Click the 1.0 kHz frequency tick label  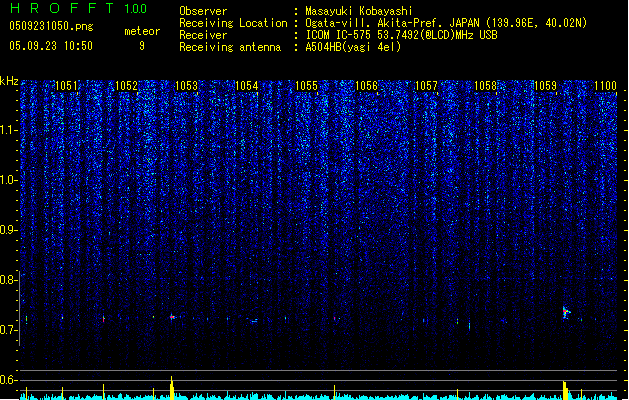[8, 180]
